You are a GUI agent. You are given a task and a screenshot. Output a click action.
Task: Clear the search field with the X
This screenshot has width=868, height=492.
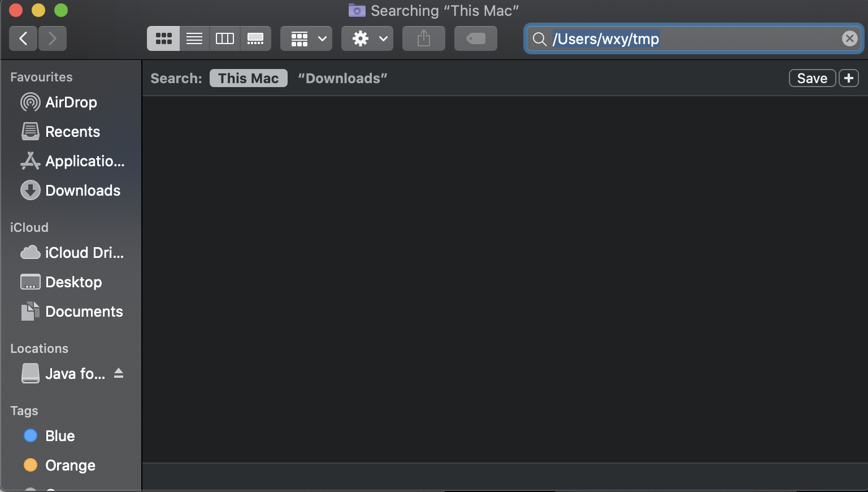point(849,38)
